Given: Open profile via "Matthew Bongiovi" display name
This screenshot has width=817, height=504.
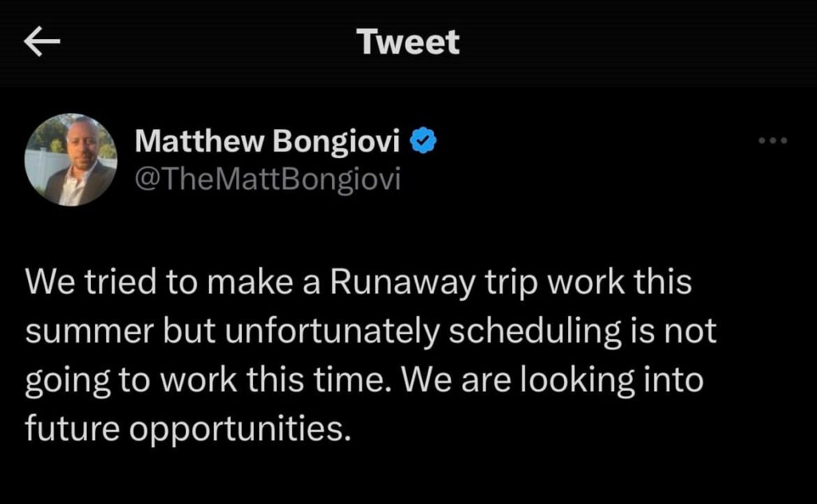Looking at the screenshot, I should coord(267,141).
